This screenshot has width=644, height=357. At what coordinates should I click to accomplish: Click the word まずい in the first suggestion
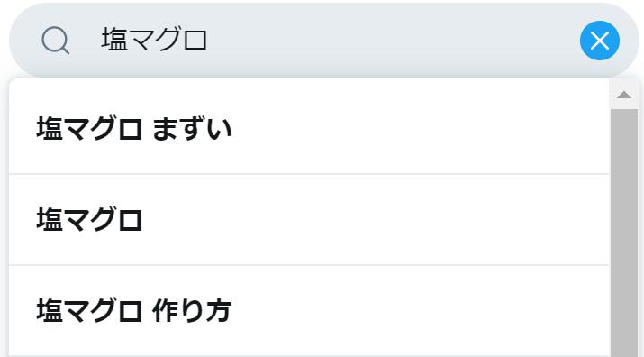tap(192, 128)
